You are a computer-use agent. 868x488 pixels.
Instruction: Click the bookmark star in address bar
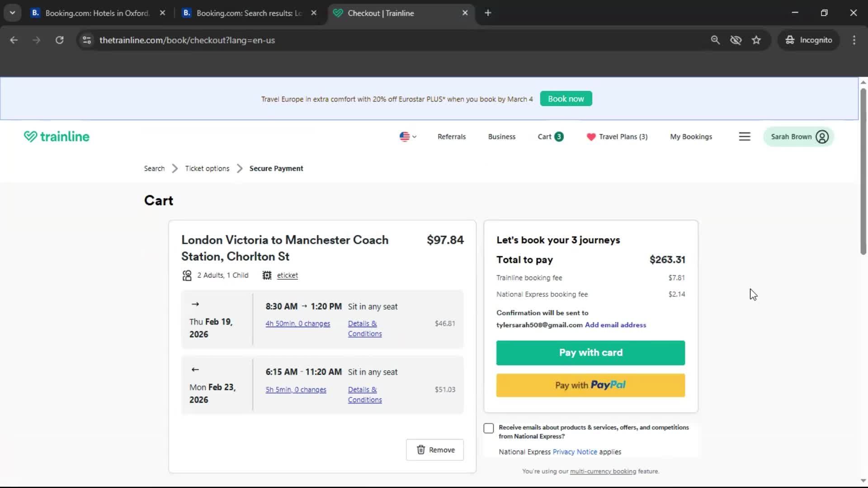(756, 40)
